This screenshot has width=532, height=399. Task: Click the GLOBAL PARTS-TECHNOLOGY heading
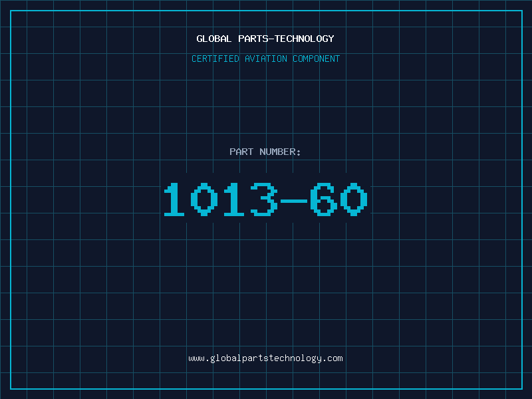[x=265, y=39]
